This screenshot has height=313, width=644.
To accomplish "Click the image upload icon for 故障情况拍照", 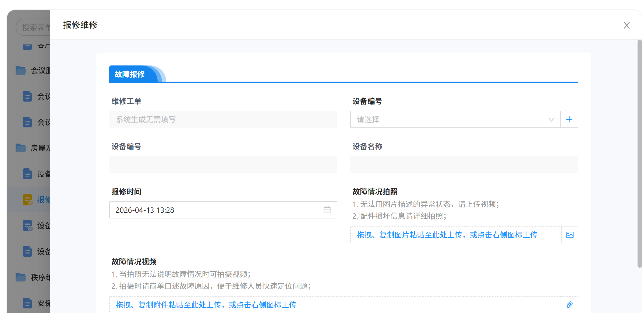I will (x=569, y=235).
